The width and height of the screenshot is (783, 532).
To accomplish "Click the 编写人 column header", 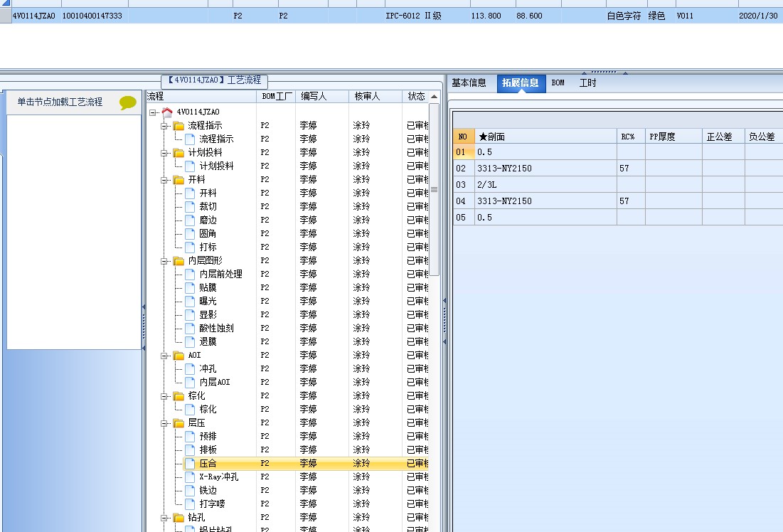I will (x=322, y=97).
